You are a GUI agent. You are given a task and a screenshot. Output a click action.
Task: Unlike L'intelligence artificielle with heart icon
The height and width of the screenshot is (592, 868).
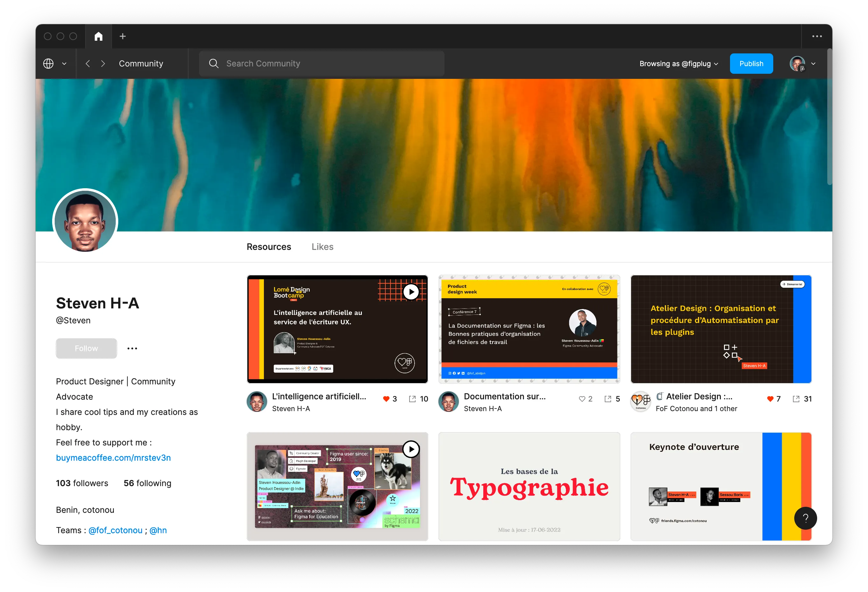pyautogui.click(x=386, y=399)
